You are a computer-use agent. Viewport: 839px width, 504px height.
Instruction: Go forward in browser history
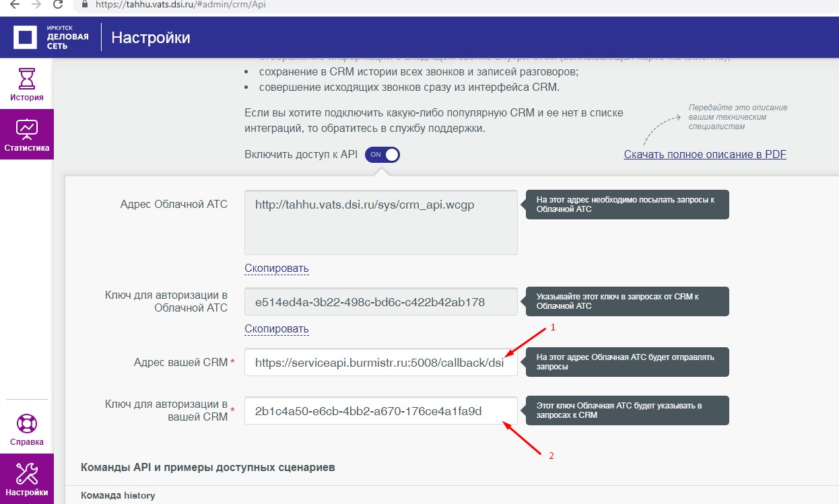click(x=36, y=4)
